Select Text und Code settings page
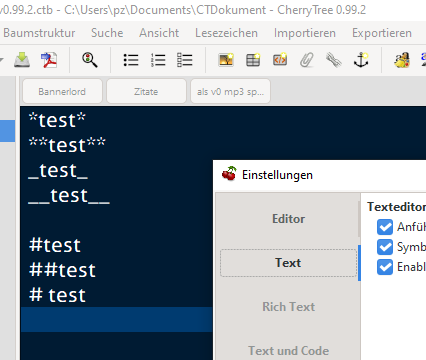Screen dimensions: 426x360 pyautogui.click(x=288, y=351)
